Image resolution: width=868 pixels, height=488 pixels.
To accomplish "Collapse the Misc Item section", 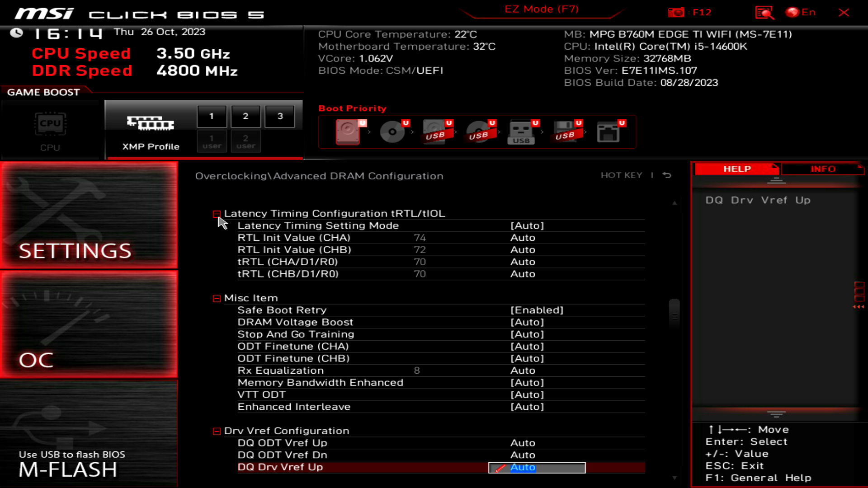I will (x=217, y=298).
